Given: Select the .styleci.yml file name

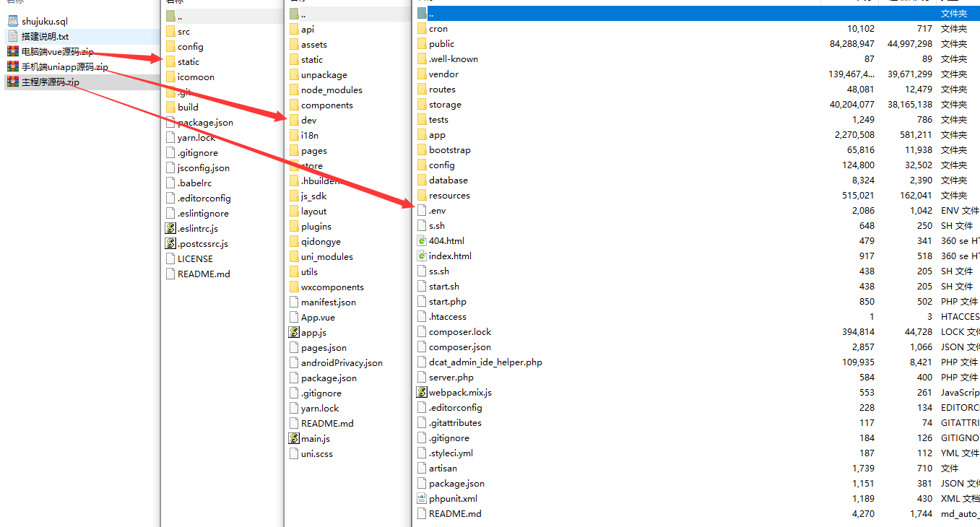Looking at the screenshot, I should (451, 453).
